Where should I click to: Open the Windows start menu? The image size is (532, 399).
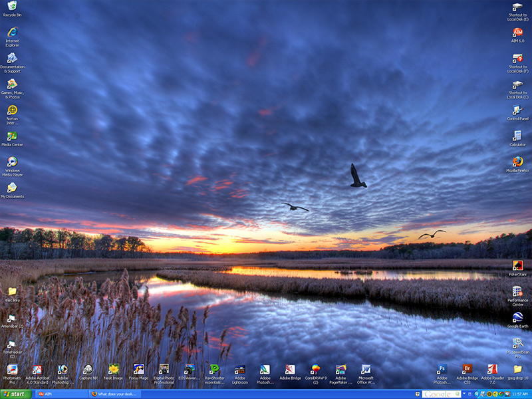coord(15,394)
